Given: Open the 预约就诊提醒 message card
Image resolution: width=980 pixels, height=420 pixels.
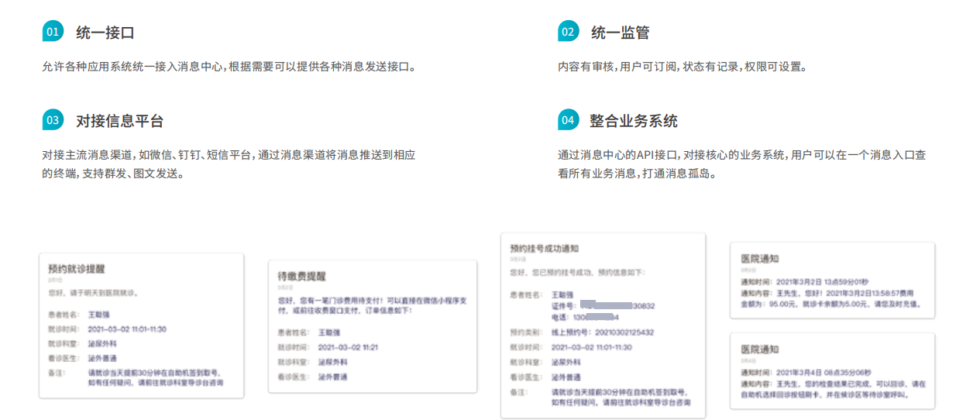Looking at the screenshot, I should pos(141,325).
